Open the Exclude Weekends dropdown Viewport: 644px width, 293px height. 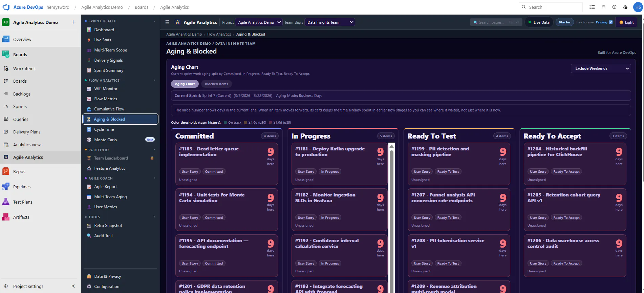[x=601, y=68]
